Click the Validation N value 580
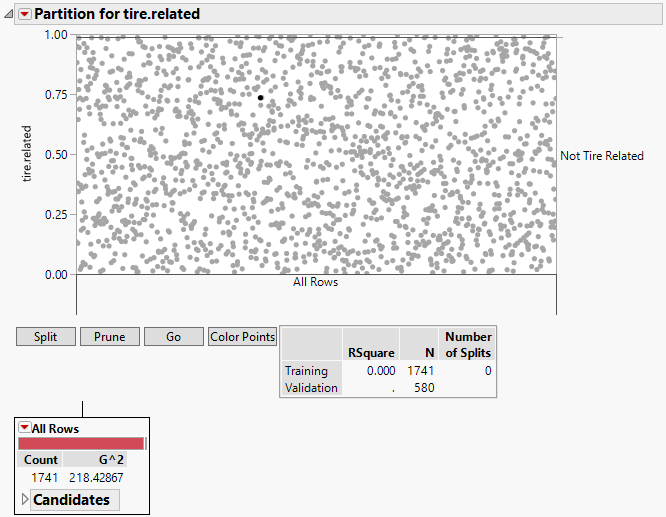Image resolution: width=666 pixels, height=517 pixels. 424,388
